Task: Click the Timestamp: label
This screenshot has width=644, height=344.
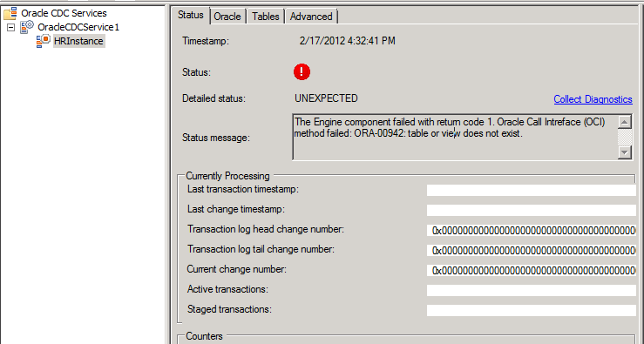Action: coord(206,41)
